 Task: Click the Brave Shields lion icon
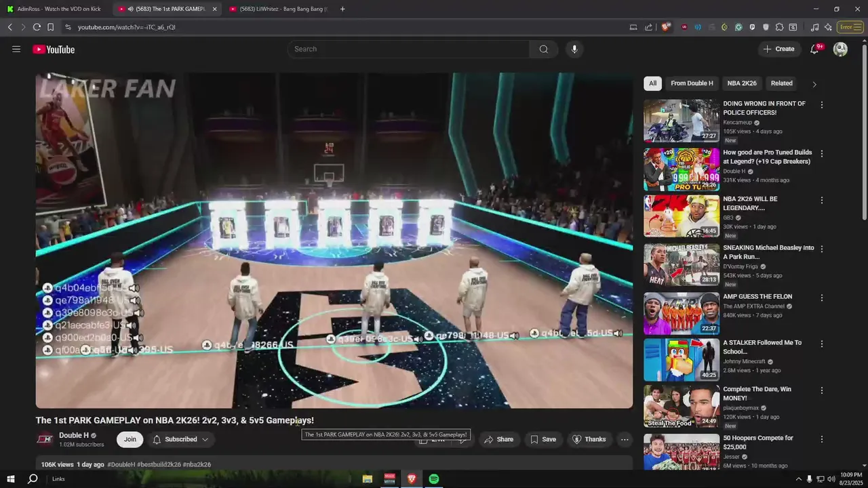click(666, 27)
